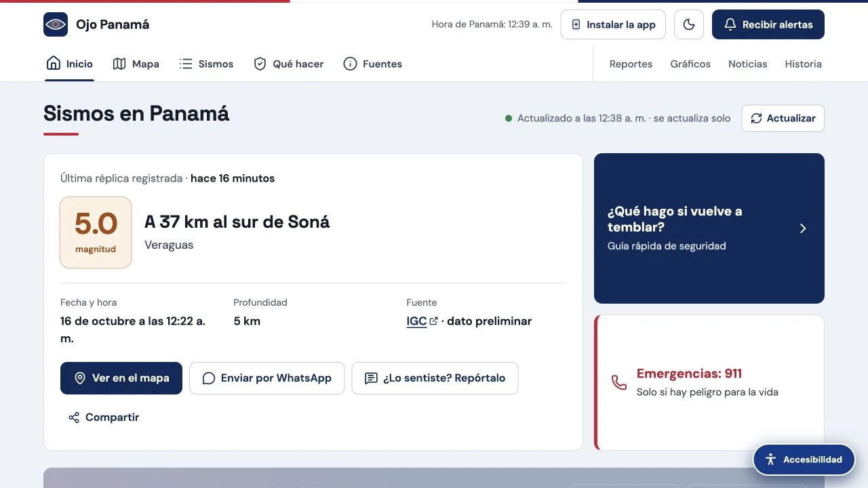The width and height of the screenshot is (868, 488).
Task: Click the download icon in Instalar la app
Action: 576,24
